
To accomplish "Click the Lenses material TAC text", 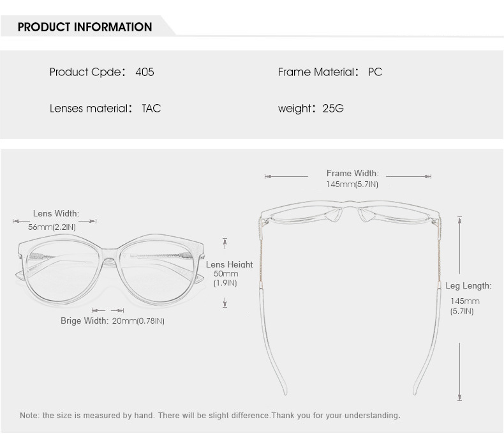I will tap(105, 109).
